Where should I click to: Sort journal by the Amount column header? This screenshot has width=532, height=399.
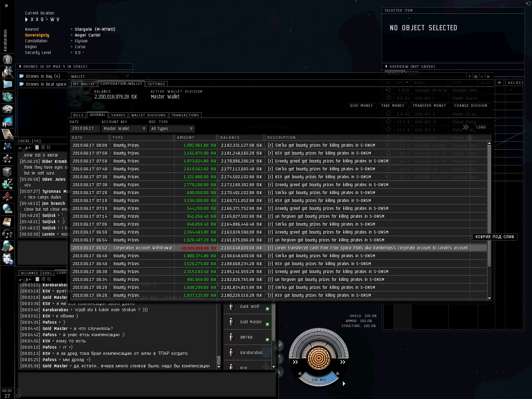point(195,138)
